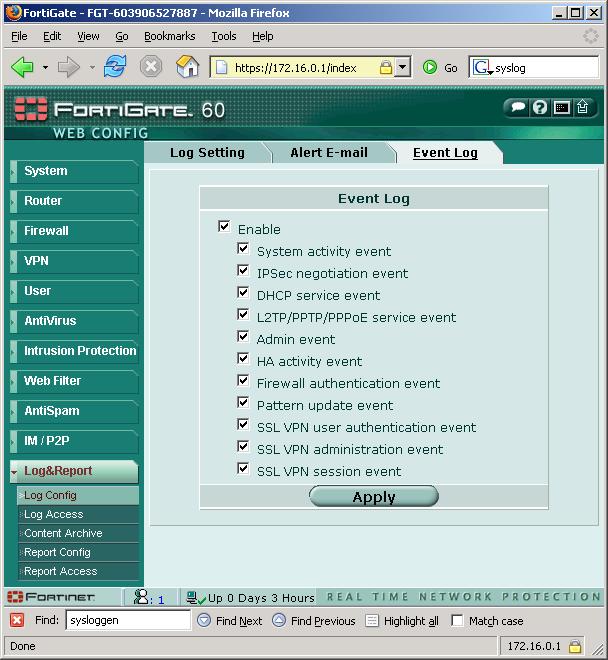Click the Forward arrow button

coord(69,67)
